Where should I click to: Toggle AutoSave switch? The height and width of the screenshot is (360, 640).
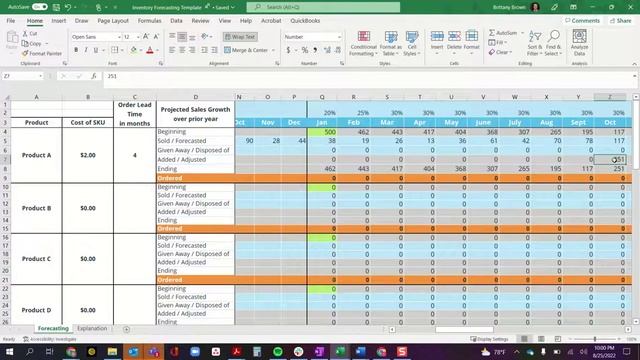click(40, 7)
